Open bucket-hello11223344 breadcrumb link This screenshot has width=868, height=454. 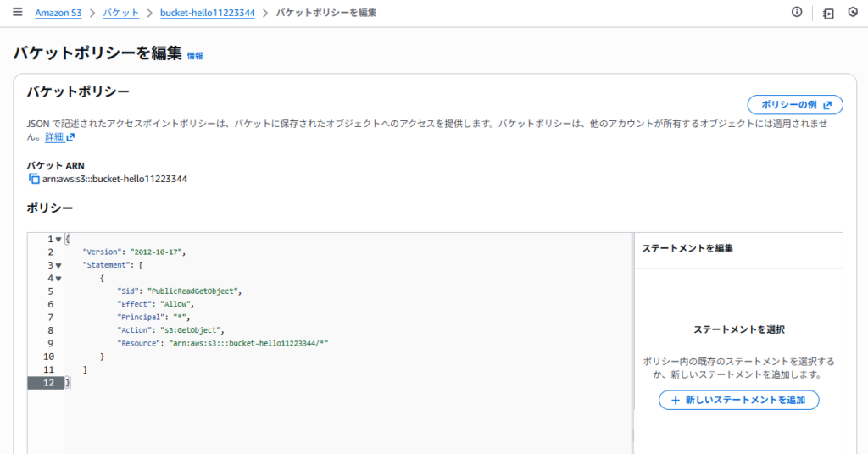207,14
